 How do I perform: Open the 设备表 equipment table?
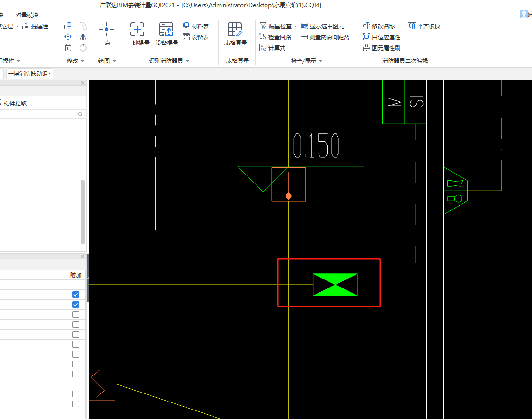coord(196,37)
